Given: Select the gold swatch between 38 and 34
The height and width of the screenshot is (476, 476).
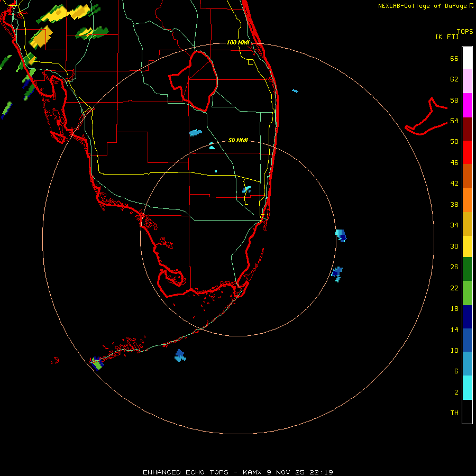Looking at the screenshot, I should click(467, 224).
